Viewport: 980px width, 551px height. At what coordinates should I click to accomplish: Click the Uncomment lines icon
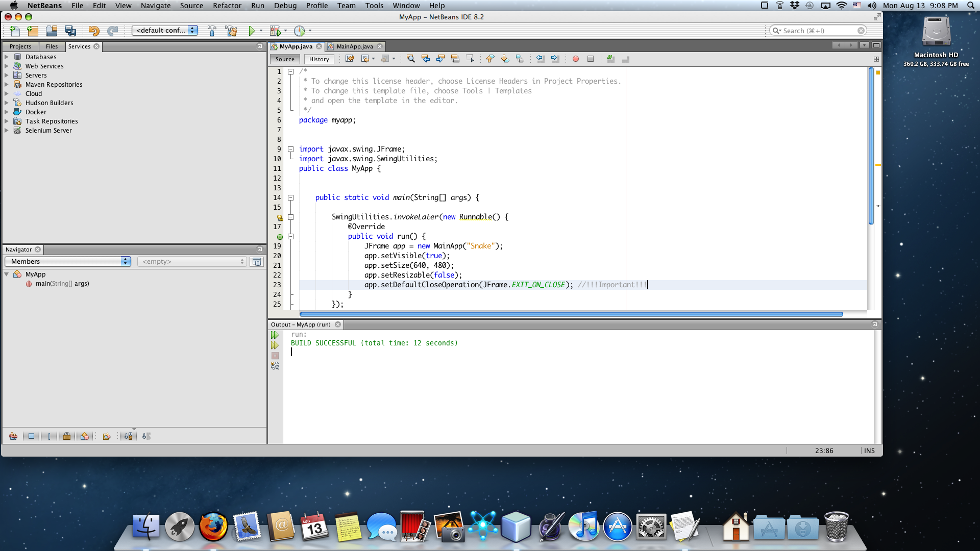tap(626, 59)
